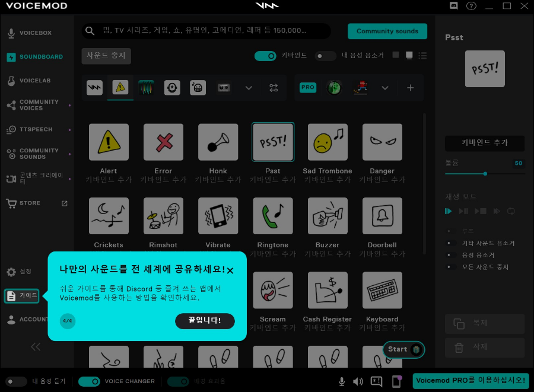Open the SOUNDBOARD section
The image size is (534, 392).
pos(37,57)
